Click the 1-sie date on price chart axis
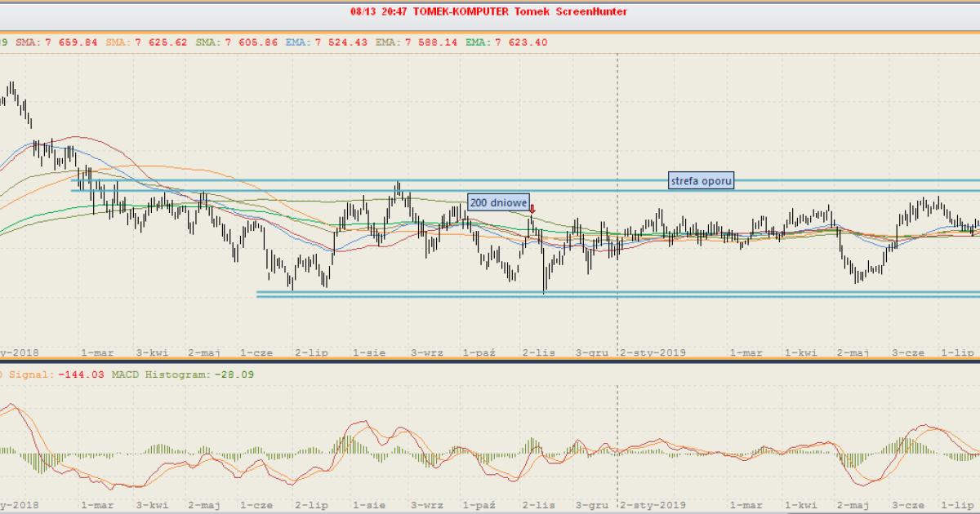 coord(368,352)
